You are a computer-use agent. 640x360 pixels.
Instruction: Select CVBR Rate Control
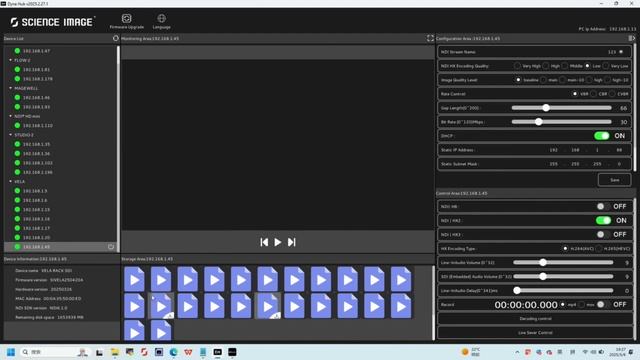(612, 94)
